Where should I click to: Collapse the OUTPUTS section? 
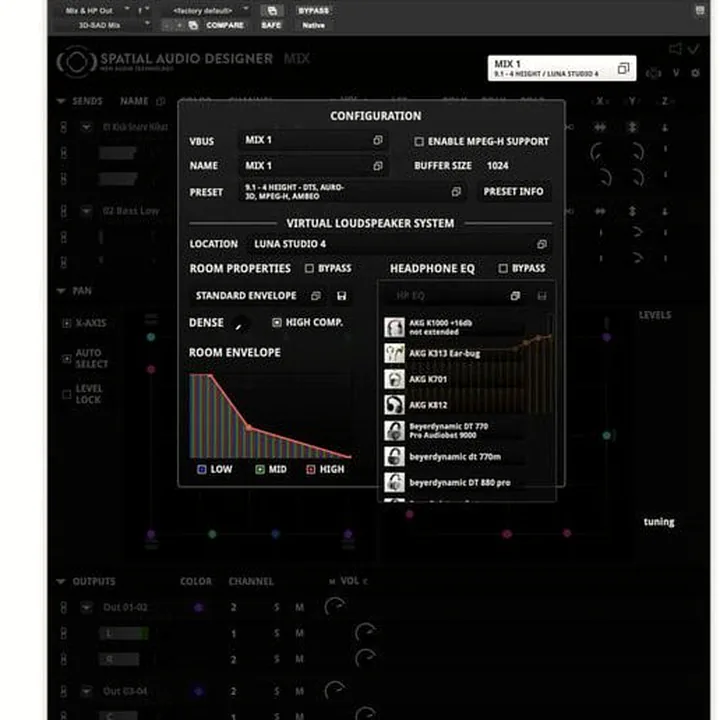[61, 581]
